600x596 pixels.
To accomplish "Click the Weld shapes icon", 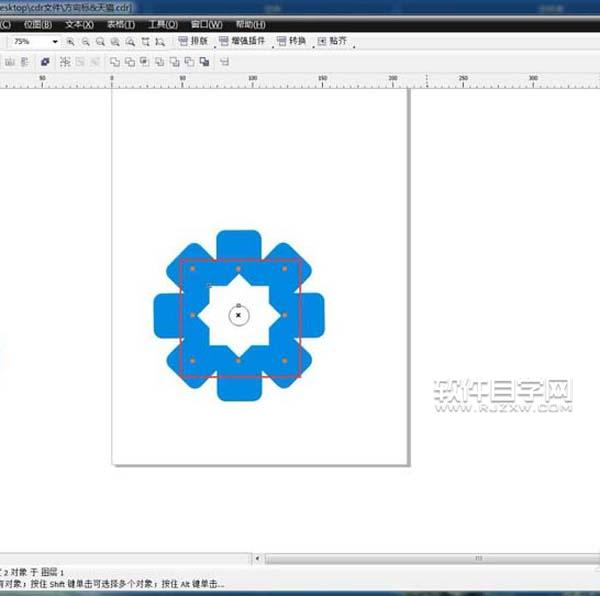I will tap(113, 62).
